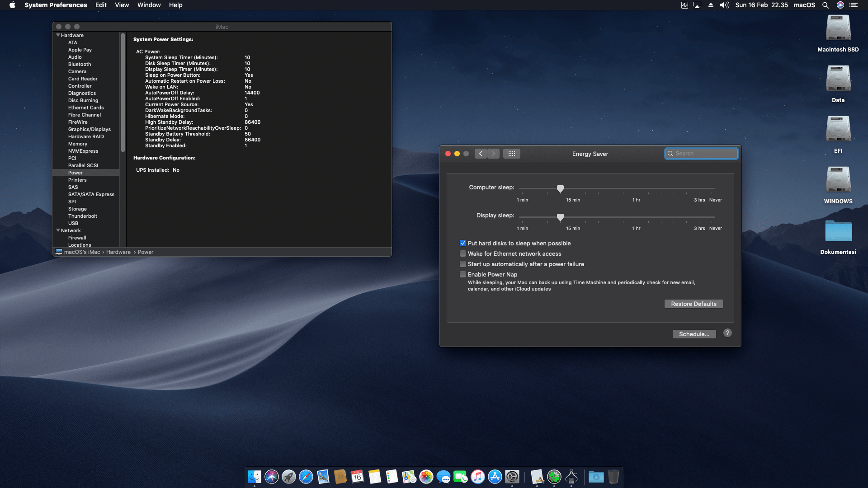Select Storage in Hardware list
The width and height of the screenshot is (868, 488).
[x=77, y=209]
